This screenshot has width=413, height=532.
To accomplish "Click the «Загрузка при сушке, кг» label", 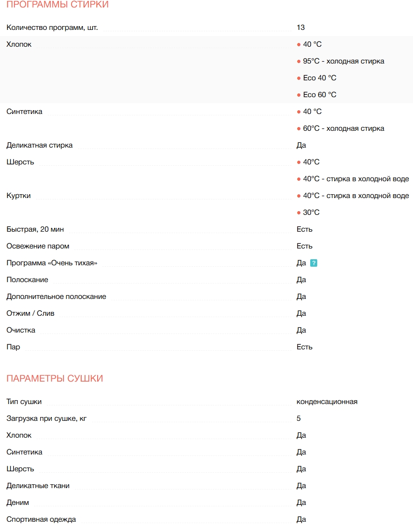I will pyautogui.click(x=47, y=419).
